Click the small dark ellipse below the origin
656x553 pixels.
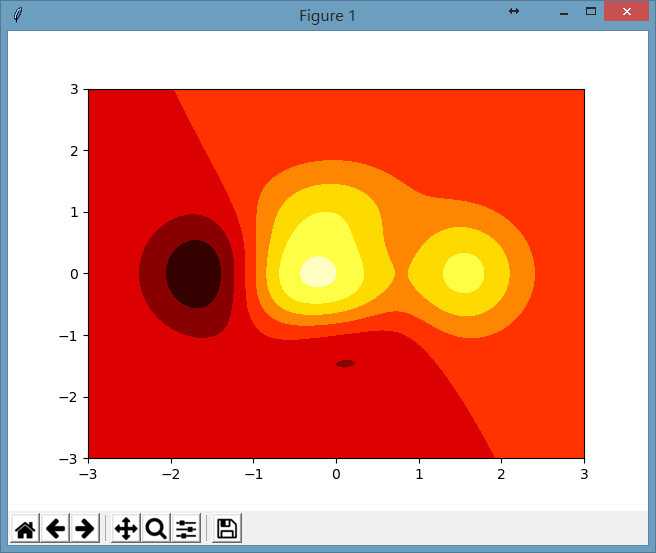(345, 364)
